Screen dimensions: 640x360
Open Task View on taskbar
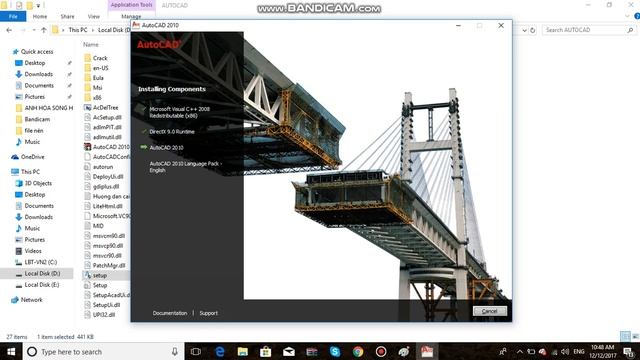tap(196, 351)
